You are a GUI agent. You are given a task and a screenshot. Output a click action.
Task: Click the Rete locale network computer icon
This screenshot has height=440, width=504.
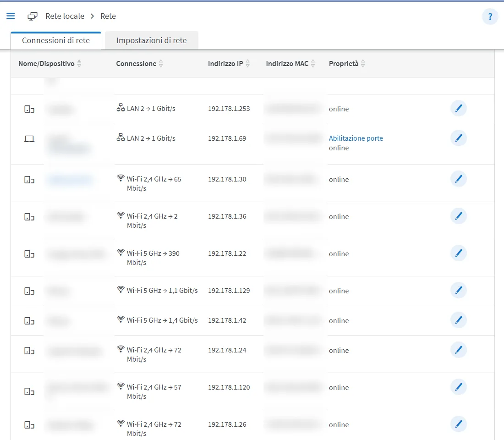click(x=32, y=16)
